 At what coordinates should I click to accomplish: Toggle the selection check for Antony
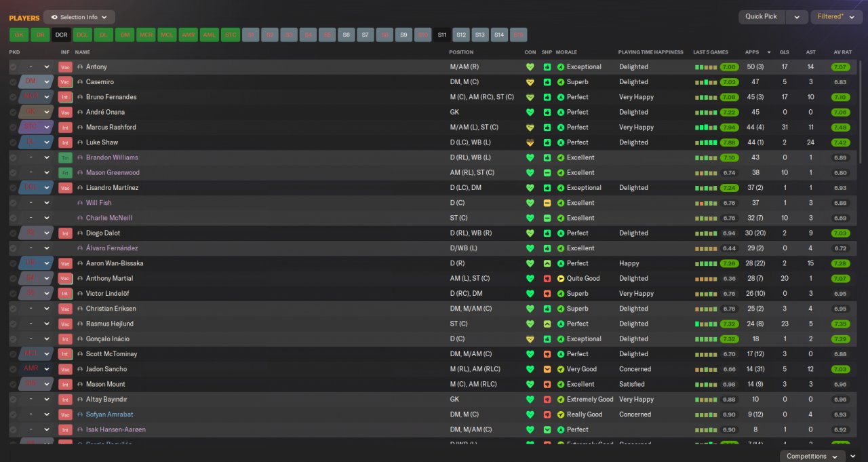click(13, 67)
